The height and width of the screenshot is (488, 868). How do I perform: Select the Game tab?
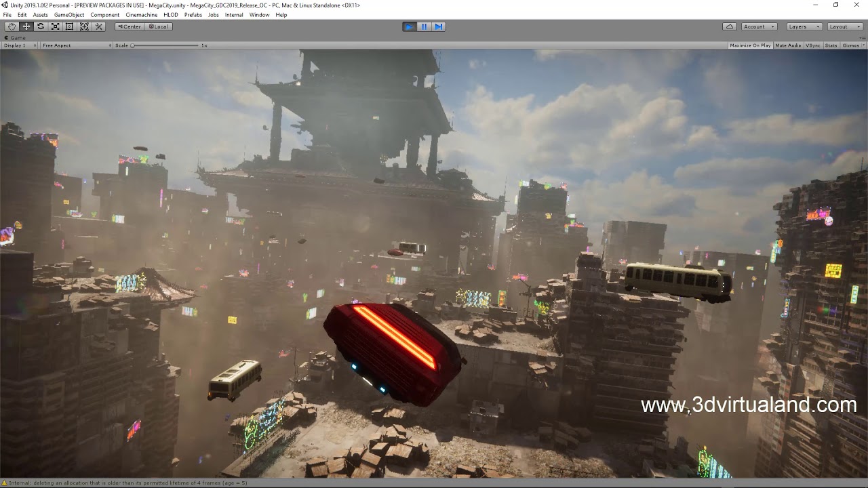(15, 38)
